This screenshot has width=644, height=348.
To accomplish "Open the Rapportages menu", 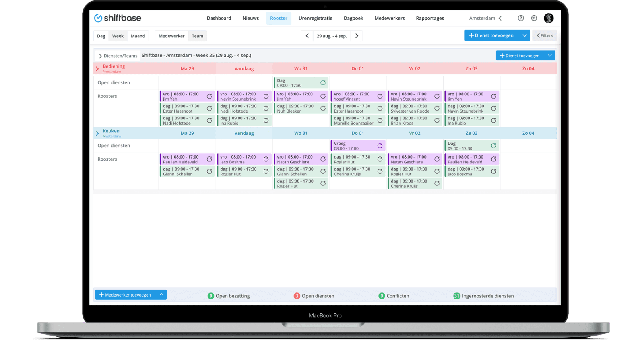I will tap(429, 18).
